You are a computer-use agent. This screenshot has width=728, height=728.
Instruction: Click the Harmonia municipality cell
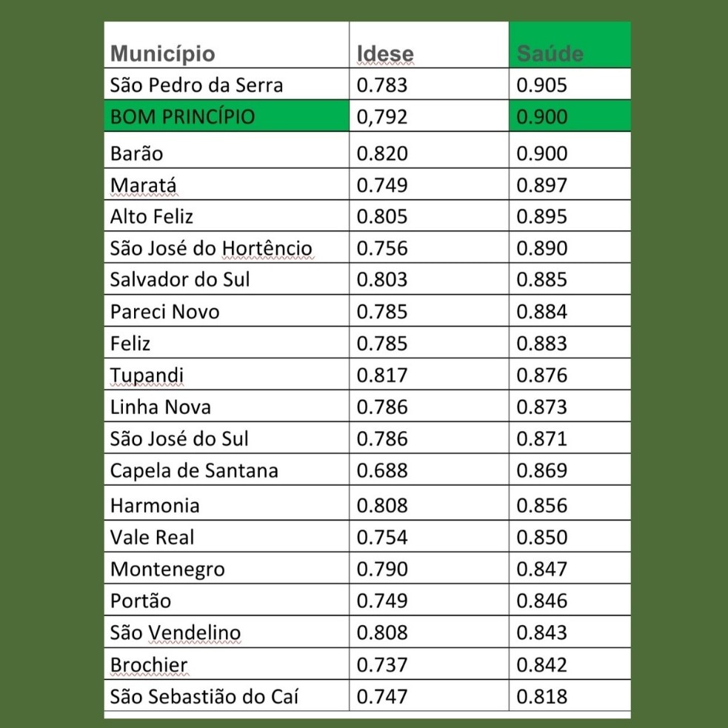pyautogui.click(x=155, y=506)
